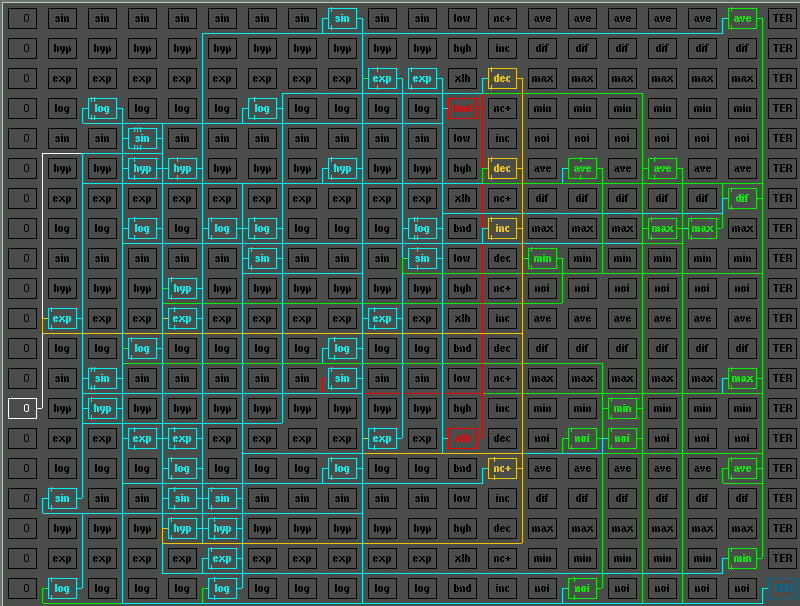Click green 'ave' node in yellow 'nc+' row
800x606 pixels.
click(742, 468)
